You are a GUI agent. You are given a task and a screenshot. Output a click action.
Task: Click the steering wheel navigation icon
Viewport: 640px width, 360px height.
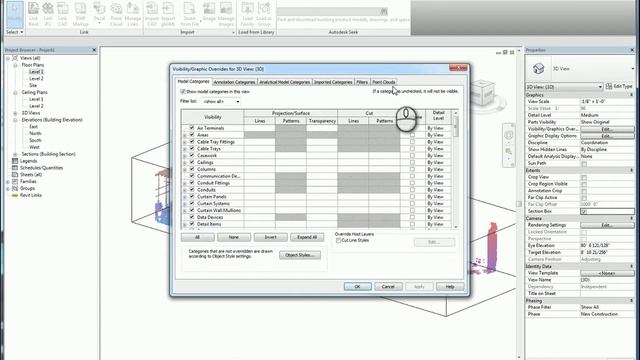[509, 135]
